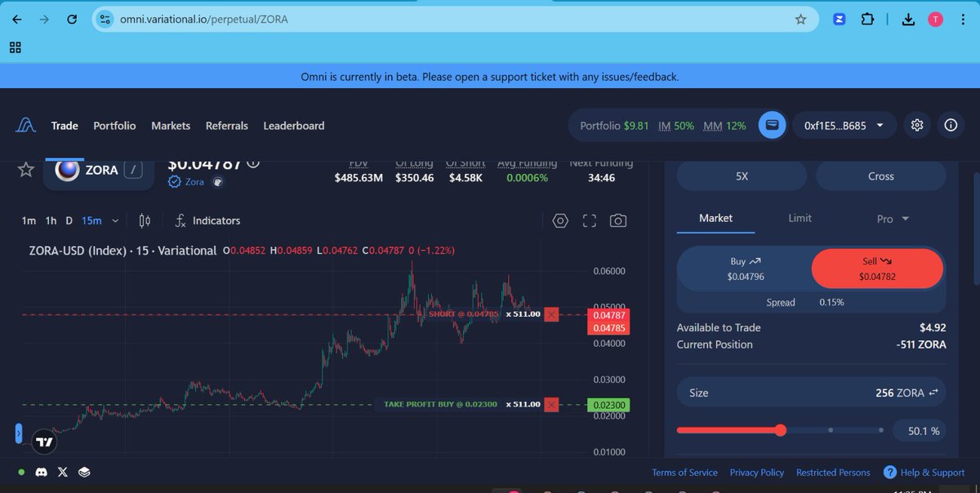Click the 50.1 % percentage field
This screenshot has width=980, height=493.
pos(920,430)
